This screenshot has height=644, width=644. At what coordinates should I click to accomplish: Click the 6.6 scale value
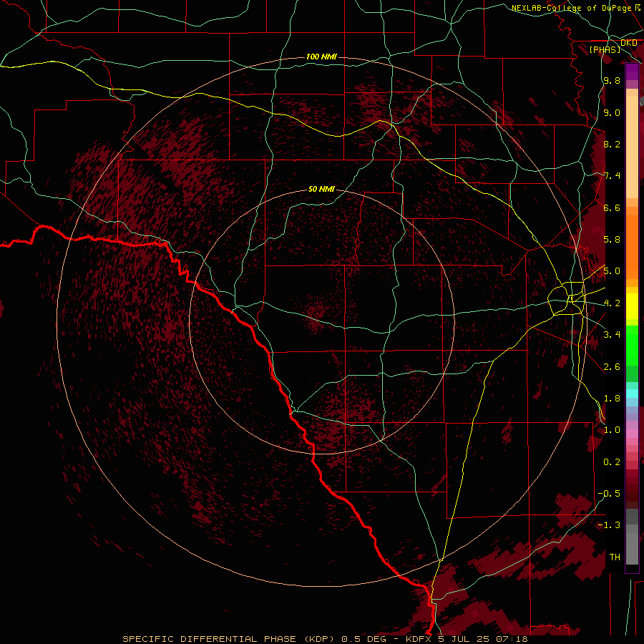(x=612, y=208)
